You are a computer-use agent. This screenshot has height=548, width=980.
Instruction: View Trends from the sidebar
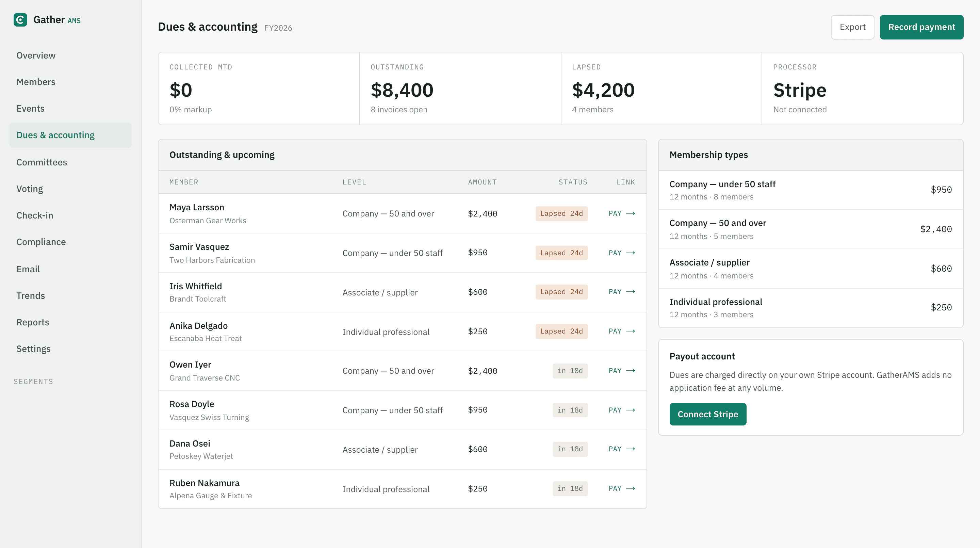coord(70,296)
